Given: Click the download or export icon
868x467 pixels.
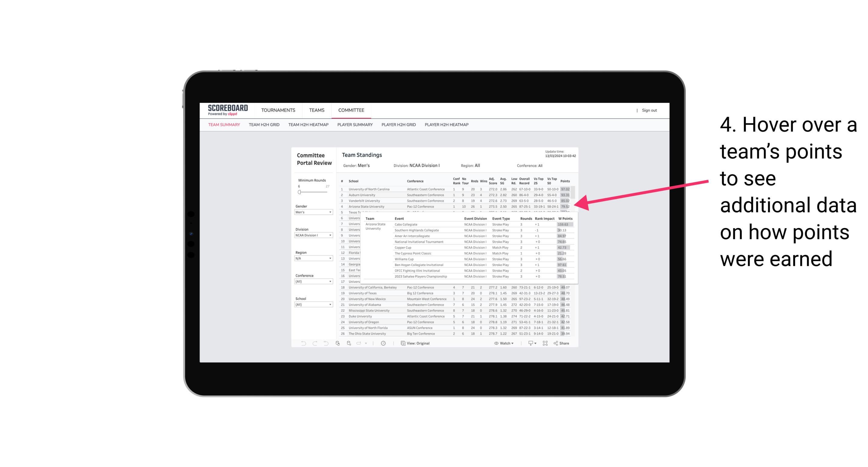Looking at the screenshot, I should [530, 344].
